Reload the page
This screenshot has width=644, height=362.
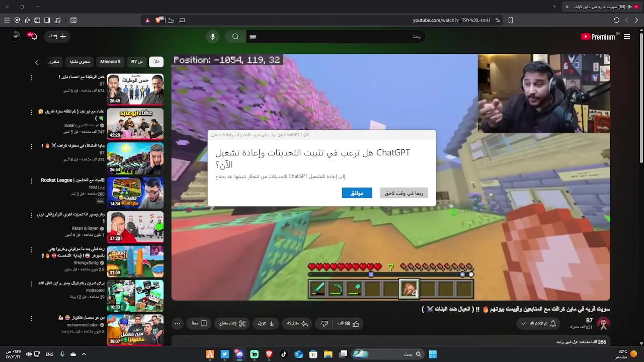click(x=616, y=20)
